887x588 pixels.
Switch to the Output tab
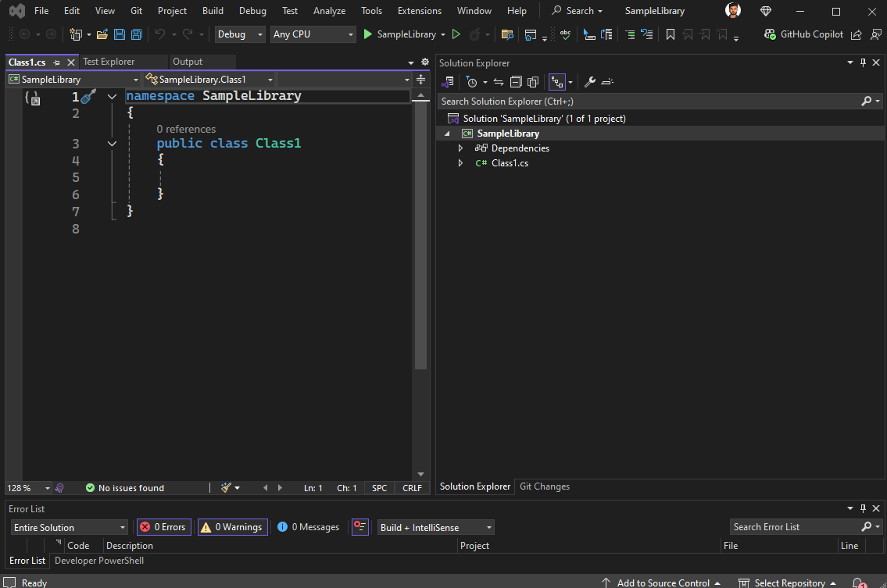188,62
